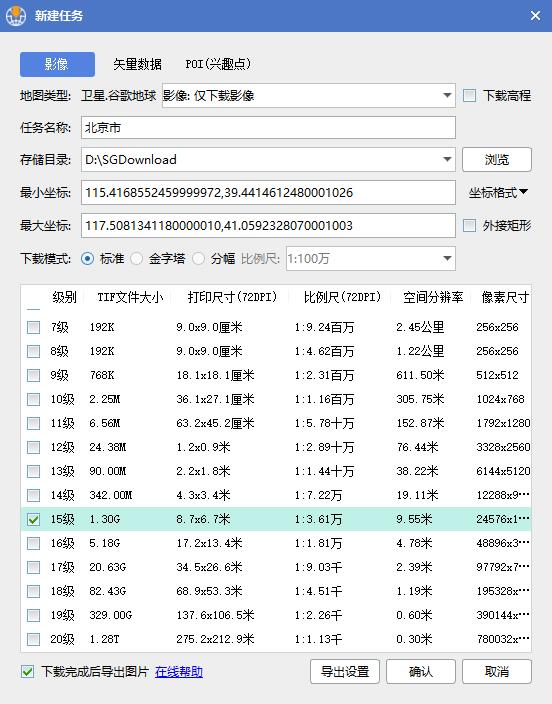The width and height of the screenshot is (552, 704).
Task: Open the 坐标格式 dropdown menu
Action: coord(498,193)
